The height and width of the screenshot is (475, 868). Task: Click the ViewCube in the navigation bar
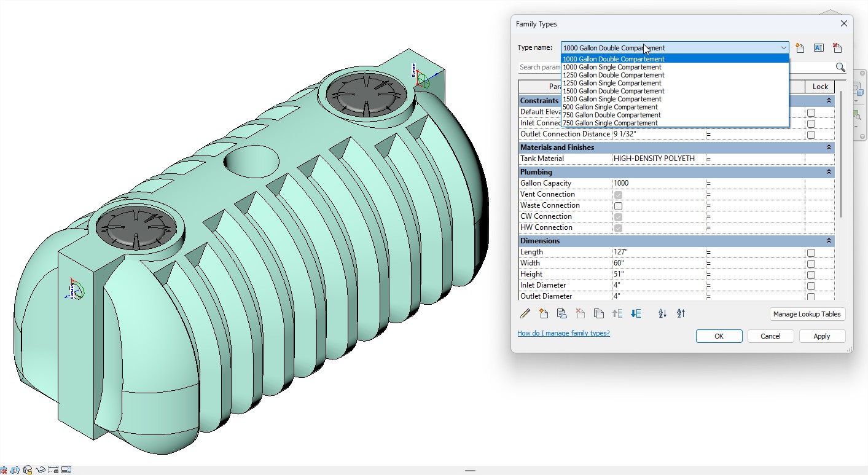pyautogui.click(x=858, y=89)
